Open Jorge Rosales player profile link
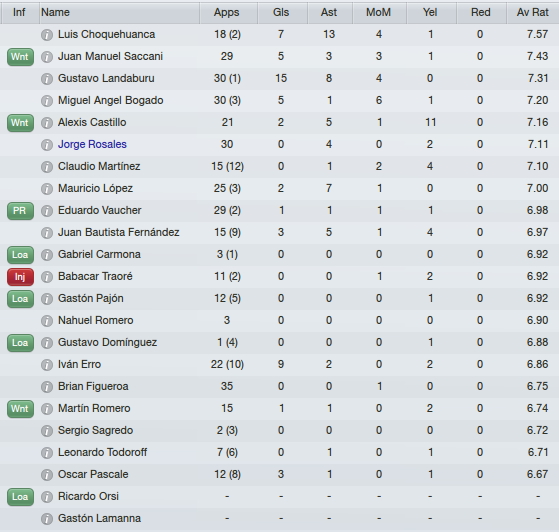The width and height of the screenshot is (559, 532). click(92, 144)
